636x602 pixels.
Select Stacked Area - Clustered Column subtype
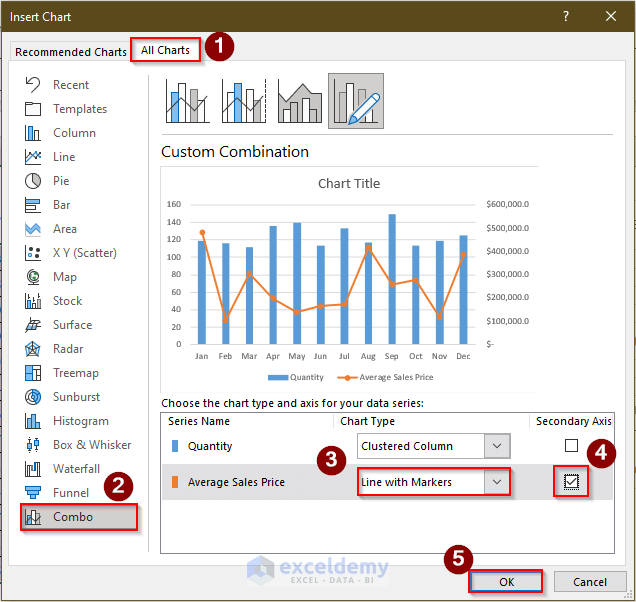tap(300, 101)
